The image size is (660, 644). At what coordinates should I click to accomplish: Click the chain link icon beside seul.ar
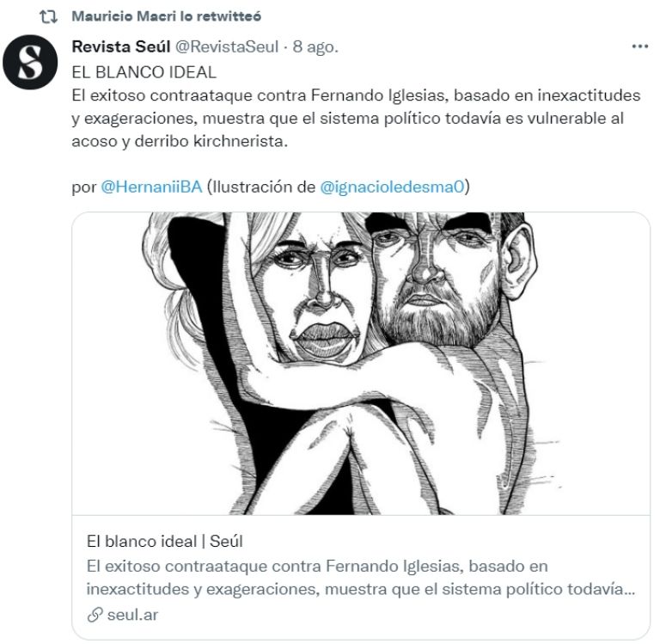[x=95, y=615]
